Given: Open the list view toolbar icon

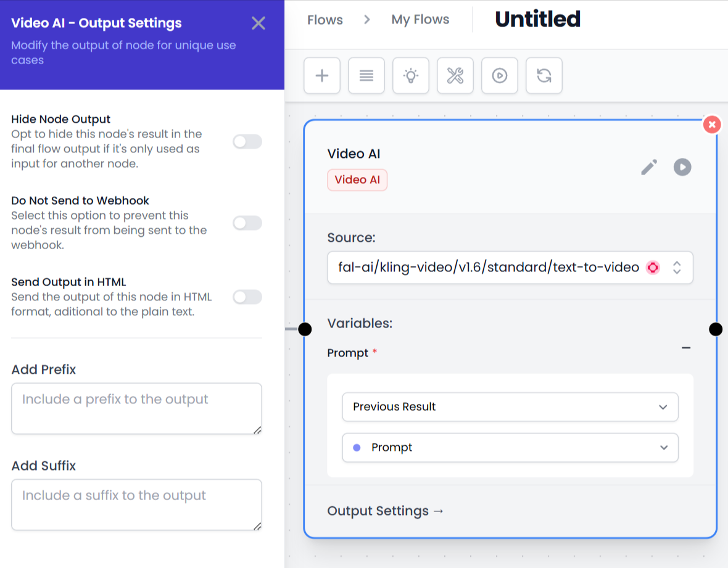Looking at the screenshot, I should pos(366,76).
